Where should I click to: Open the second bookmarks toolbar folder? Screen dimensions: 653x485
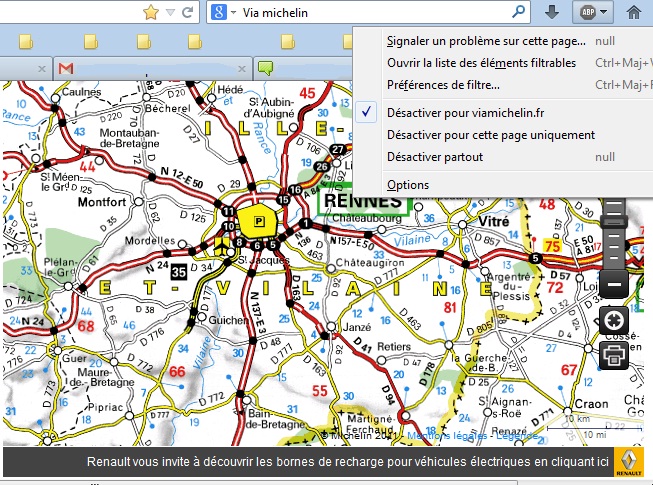[91, 42]
